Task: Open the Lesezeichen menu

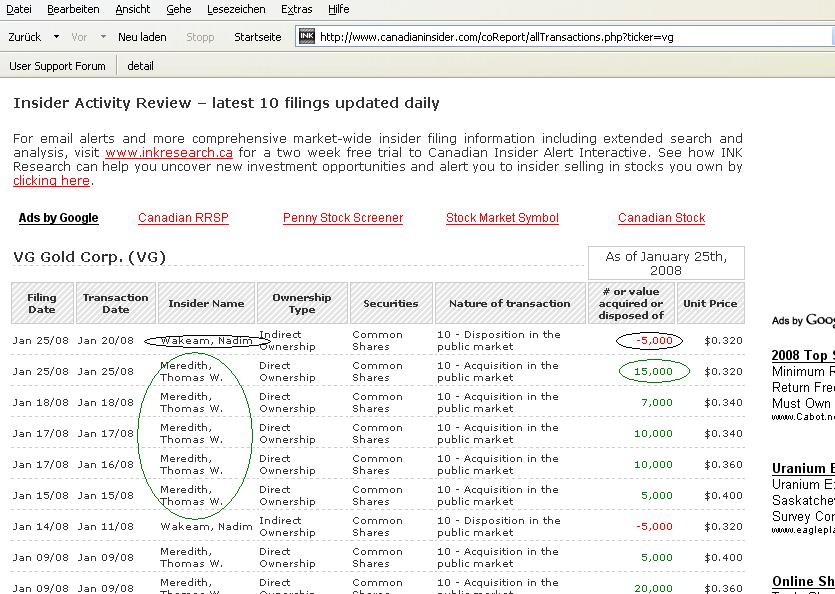Action: tap(236, 9)
